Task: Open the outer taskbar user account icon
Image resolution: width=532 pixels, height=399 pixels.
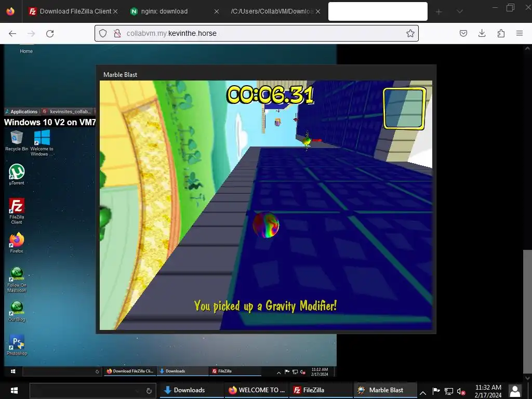Action: (x=515, y=391)
